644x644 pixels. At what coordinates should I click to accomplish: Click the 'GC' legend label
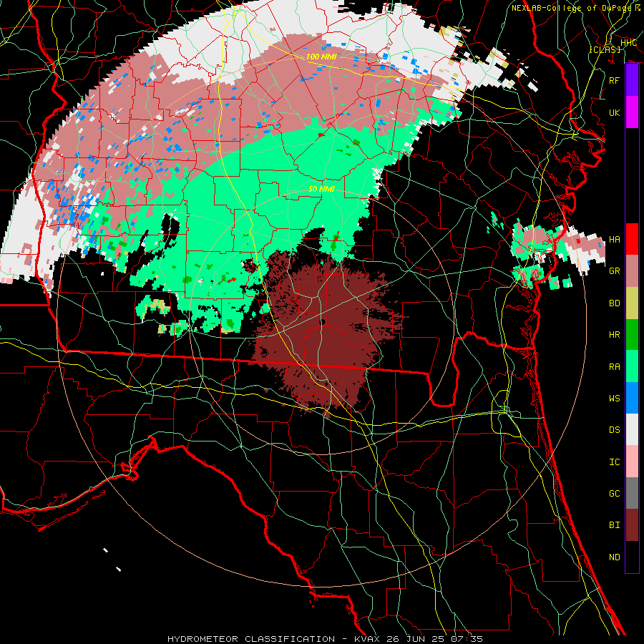point(615,494)
